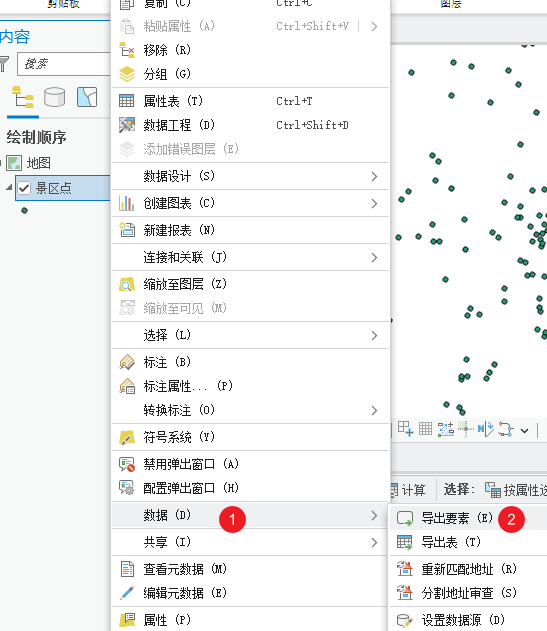This screenshot has height=631, width=547.
Task: Click 查看元数据 (M) text
Action: 185,569
